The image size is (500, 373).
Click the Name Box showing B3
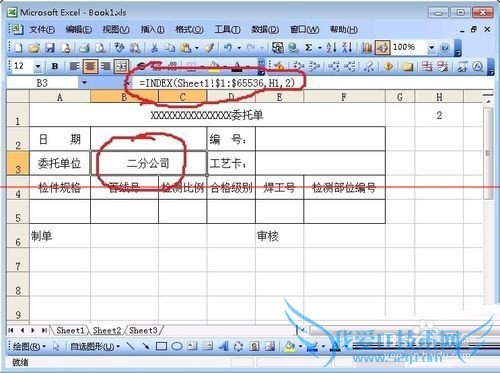coord(42,83)
